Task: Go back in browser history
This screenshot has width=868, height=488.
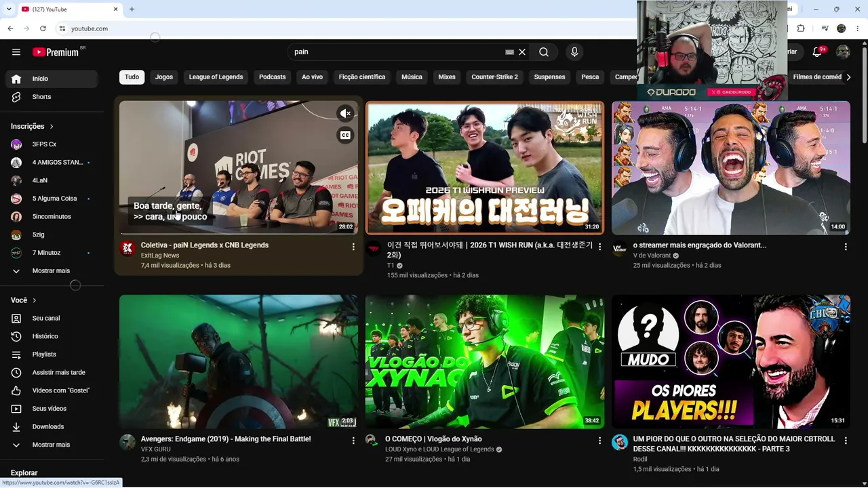Action: click(x=10, y=28)
